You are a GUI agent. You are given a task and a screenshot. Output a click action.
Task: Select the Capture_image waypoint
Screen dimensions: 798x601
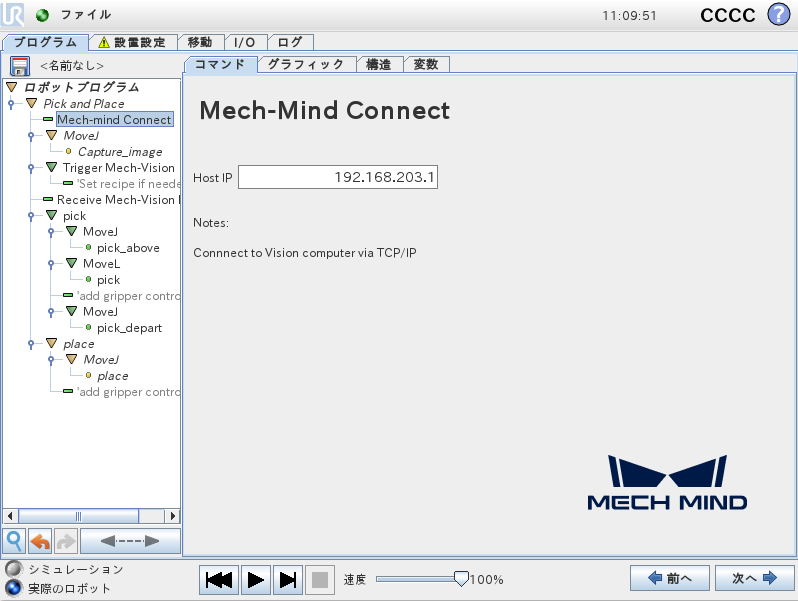[120, 152]
